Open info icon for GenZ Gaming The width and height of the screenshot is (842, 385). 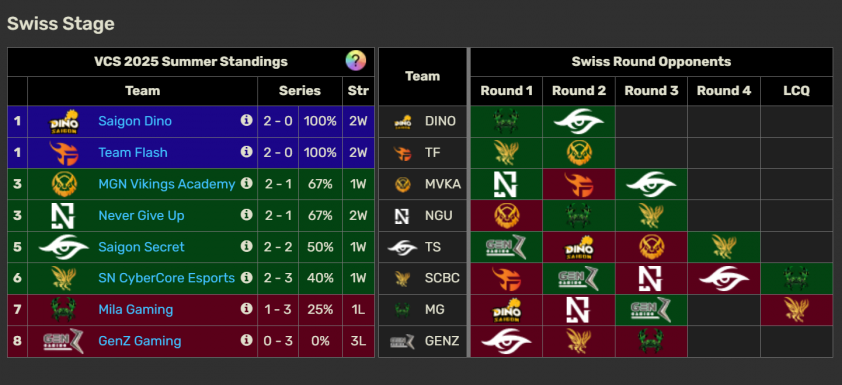coord(246,340)
